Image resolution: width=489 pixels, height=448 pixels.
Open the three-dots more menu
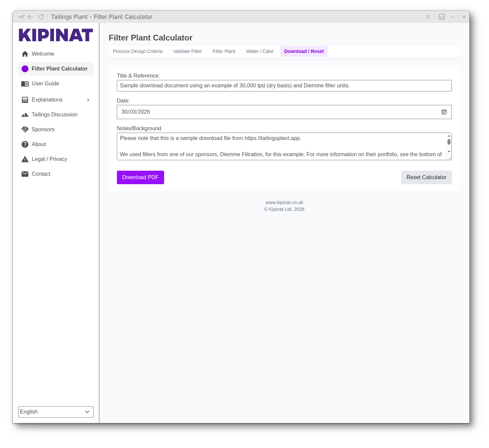[453, 17]
